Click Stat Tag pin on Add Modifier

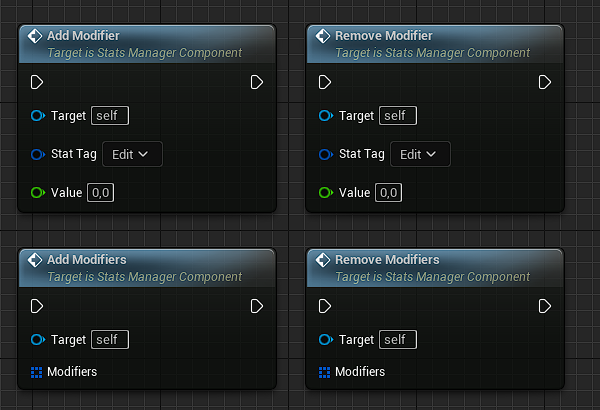coord(37,154)
